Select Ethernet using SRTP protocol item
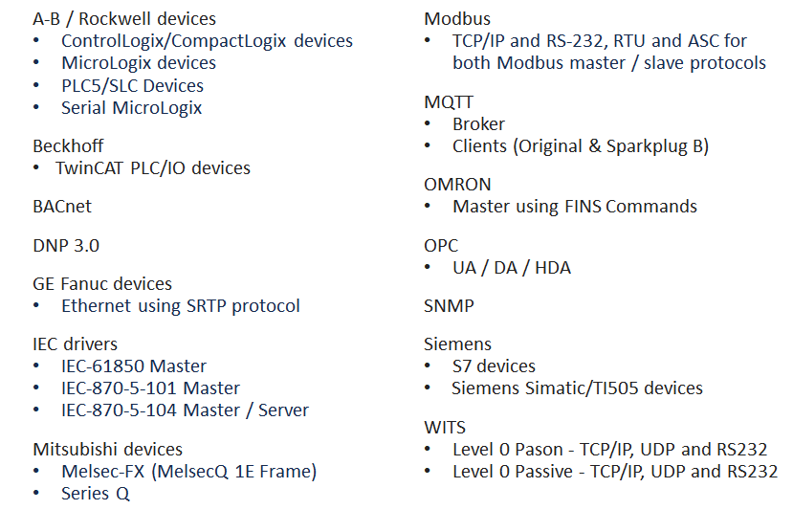 pos(181,306)
